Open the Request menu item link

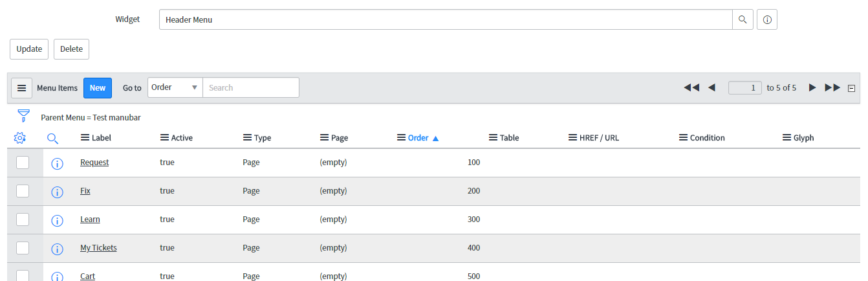tap(94, 163)
